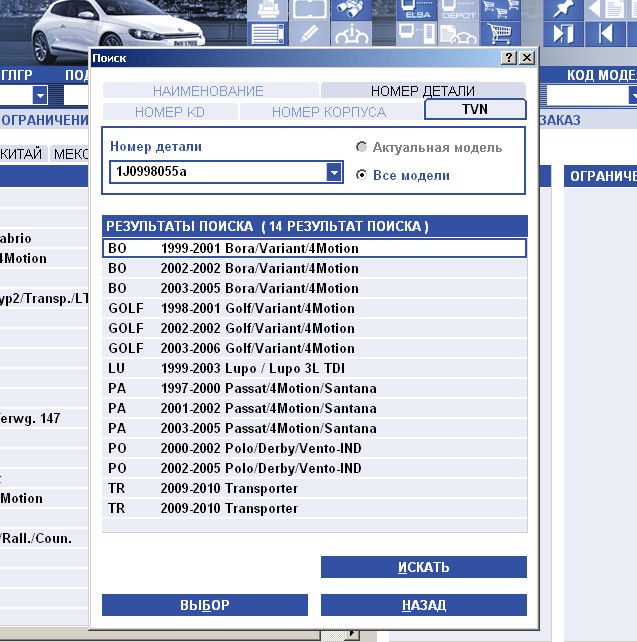Select the Актуальная модель radio button
Image resolution: width=637 pixels, height=642 pixels.
361,147
